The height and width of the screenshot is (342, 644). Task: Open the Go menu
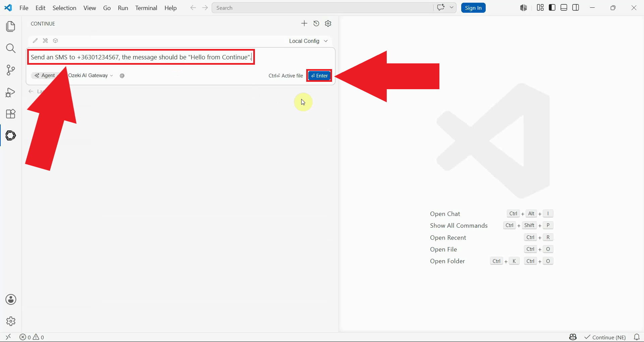tap(107, 8)
